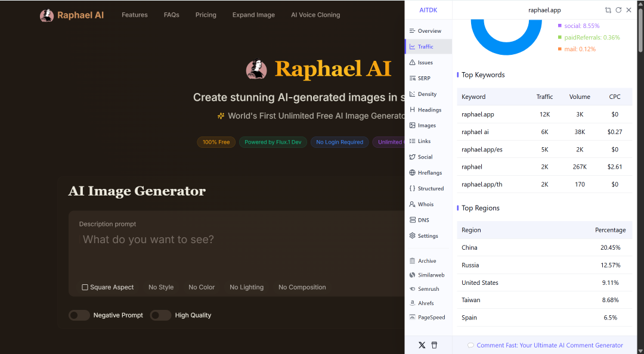The height and width of the screenshot is (354, 644).
Task: Open the No Lighting dropdown
Action: (x=246, y=287)
